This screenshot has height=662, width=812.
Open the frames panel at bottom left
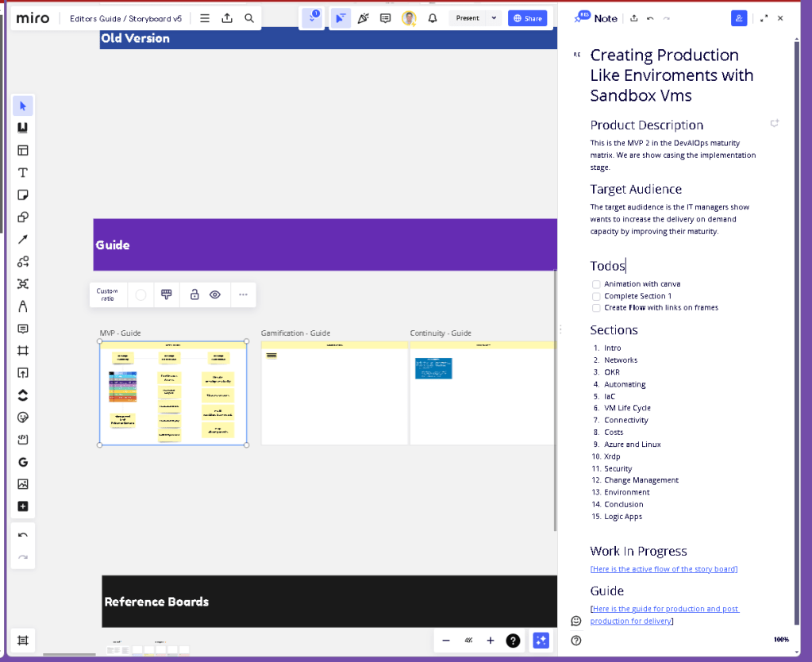click(x=23, y=641)
